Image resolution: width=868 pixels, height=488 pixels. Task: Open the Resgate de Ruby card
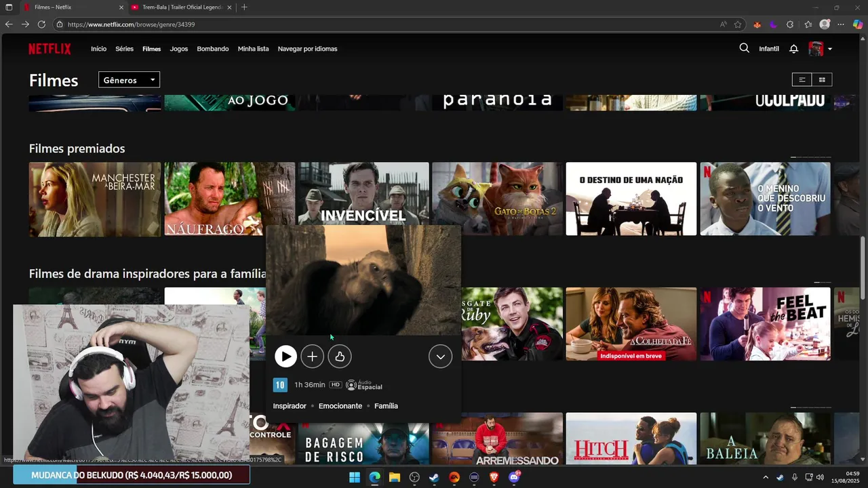pos(512,324)
